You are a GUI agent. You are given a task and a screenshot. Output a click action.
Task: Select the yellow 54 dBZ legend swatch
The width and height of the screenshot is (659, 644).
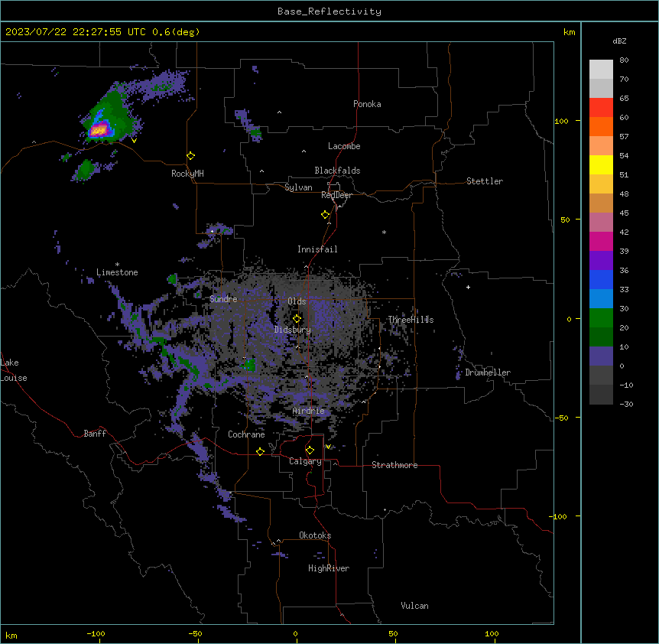[601, 164]
